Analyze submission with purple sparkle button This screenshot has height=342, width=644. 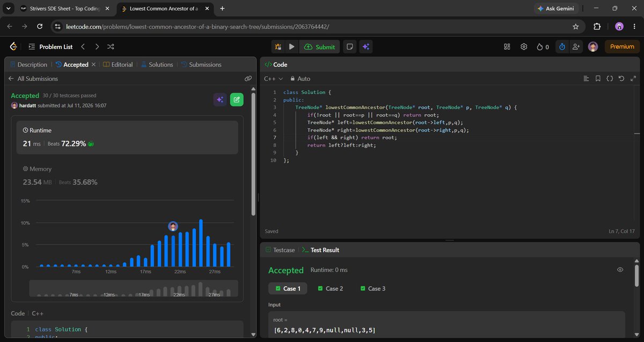pyautogui.click(x=219, y=99)
